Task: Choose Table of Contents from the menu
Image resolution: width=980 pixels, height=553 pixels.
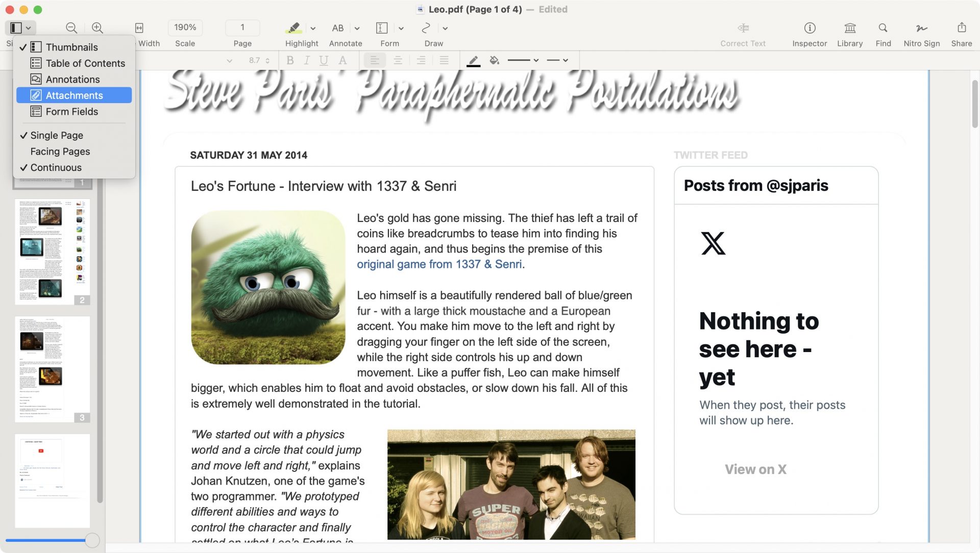Action: point(85,63)
